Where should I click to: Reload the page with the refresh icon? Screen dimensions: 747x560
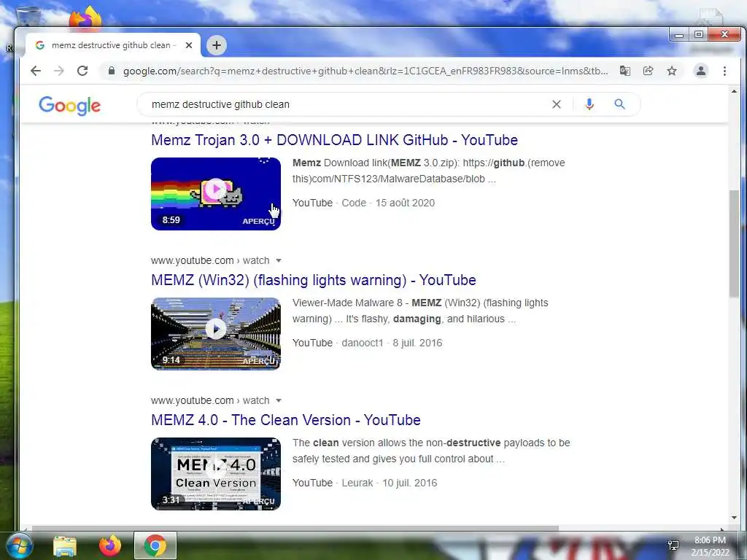[82, 71]
